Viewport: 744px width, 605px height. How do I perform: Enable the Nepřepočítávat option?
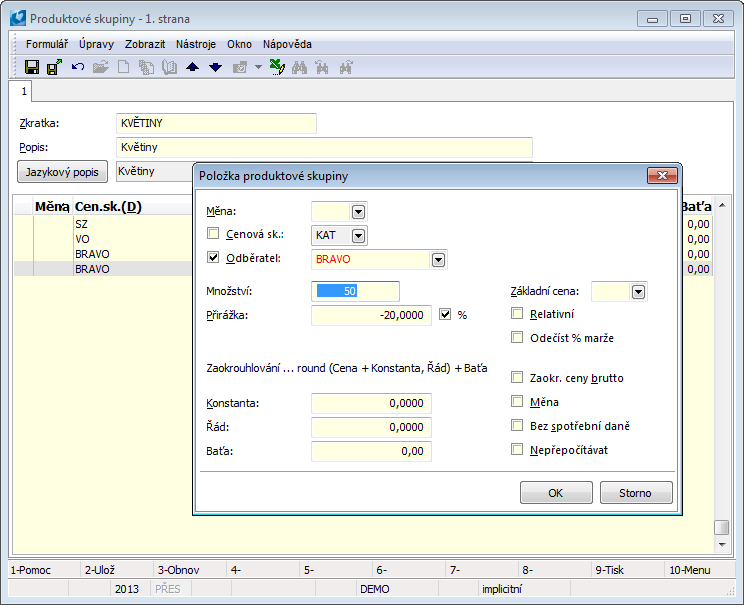(517, 450)
